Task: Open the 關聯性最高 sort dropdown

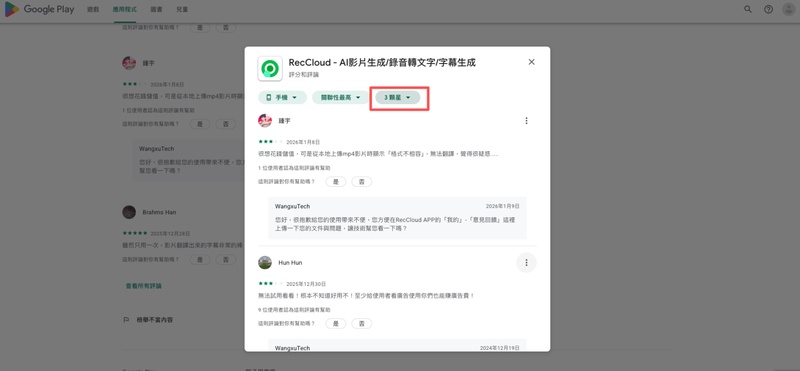Action: [x=340, y=97]
